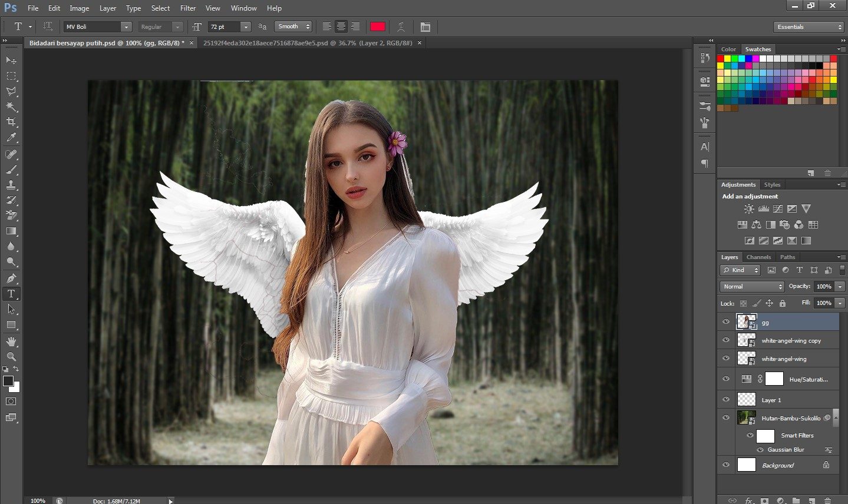Click the red text color swatch
The height and width of the screenshot is (504, 848).
click(378, 26)
